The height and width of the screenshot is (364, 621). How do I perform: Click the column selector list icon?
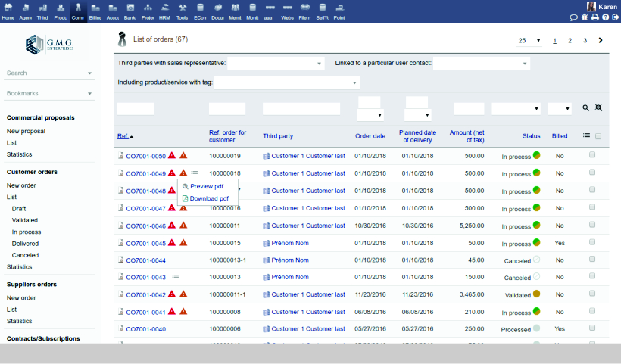point(586,135)
